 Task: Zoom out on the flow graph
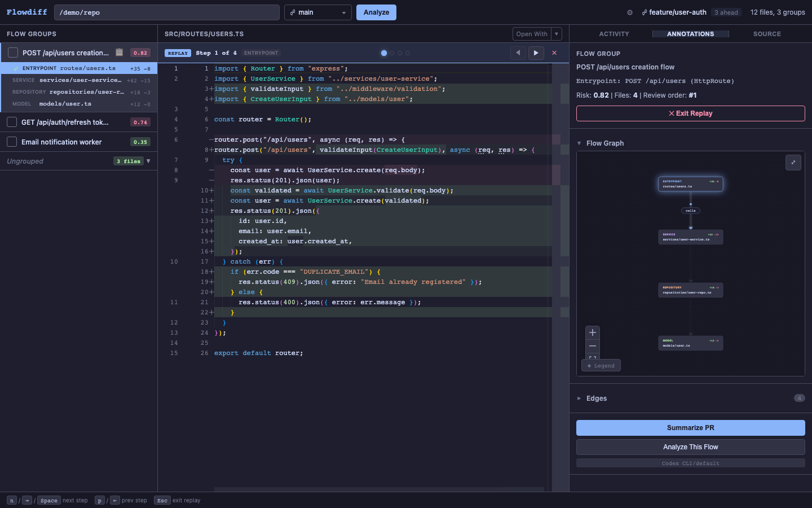[593, 346]
